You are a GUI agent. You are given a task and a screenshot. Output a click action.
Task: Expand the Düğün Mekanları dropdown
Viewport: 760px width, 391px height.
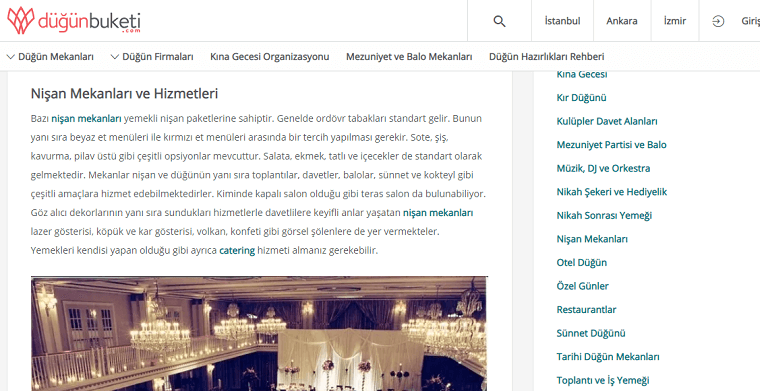pyautogui.click(x=50, y=57)
